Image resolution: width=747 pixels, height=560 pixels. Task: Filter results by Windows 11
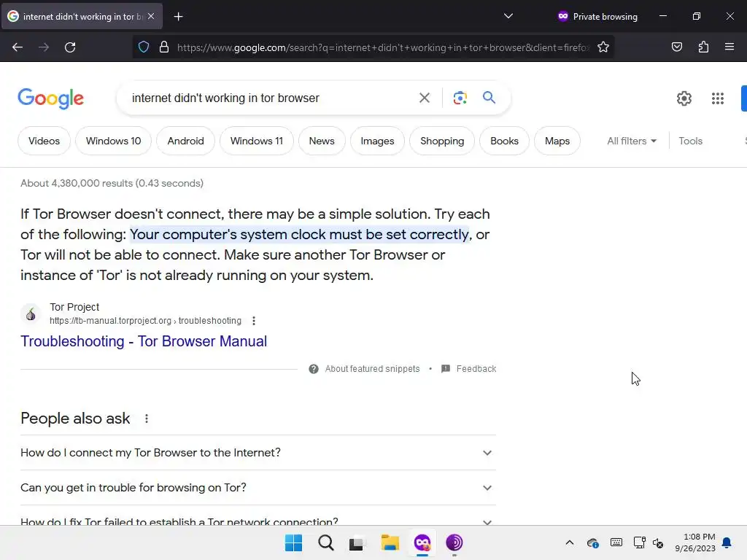pos(256,141)
